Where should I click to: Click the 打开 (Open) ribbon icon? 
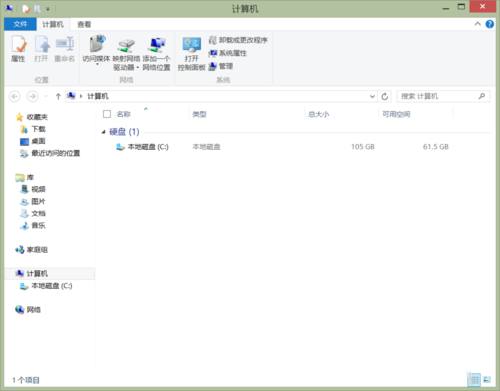point(41,49)
